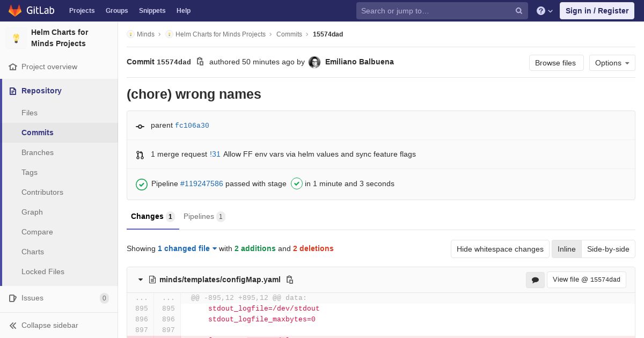Open pipeline #119247586 link
Viewport: 644px width, 338px height.
pos(202,184)
